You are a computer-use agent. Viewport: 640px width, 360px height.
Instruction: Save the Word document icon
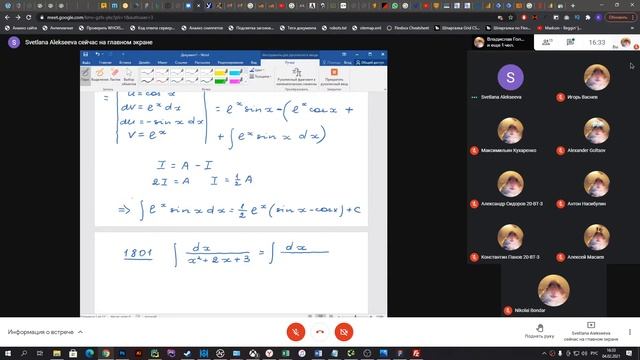85,54
